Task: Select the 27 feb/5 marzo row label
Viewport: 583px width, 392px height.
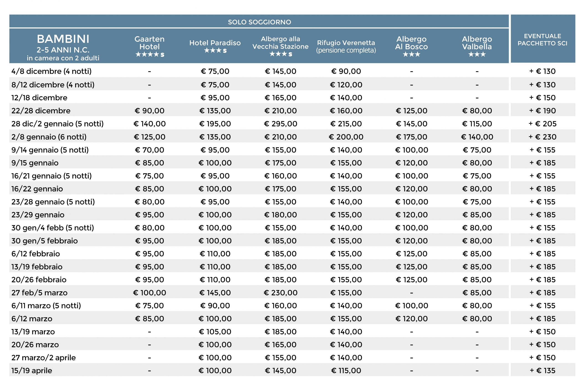Action: (x=39, y=292)
